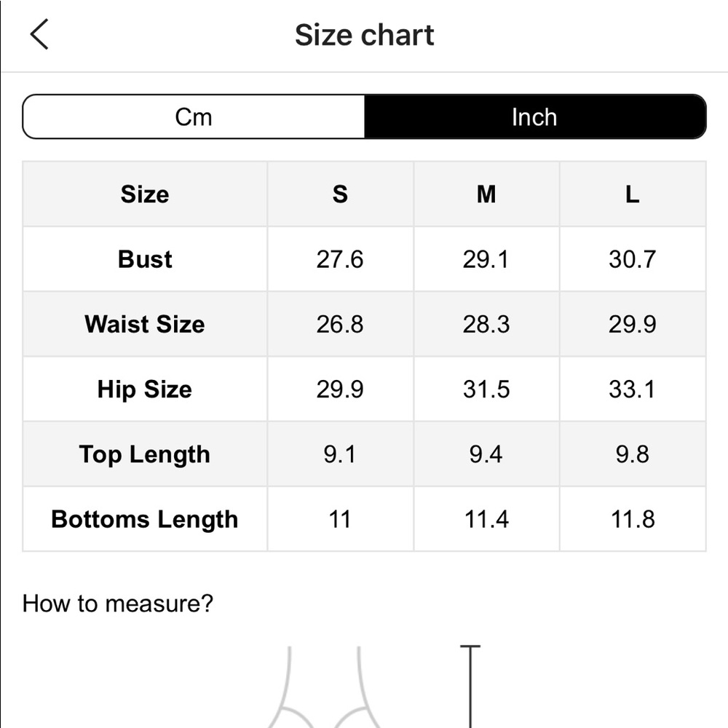Tap the Hip Size row label
728x728 pixels.
pyautogui.click(x=145, y=389)
